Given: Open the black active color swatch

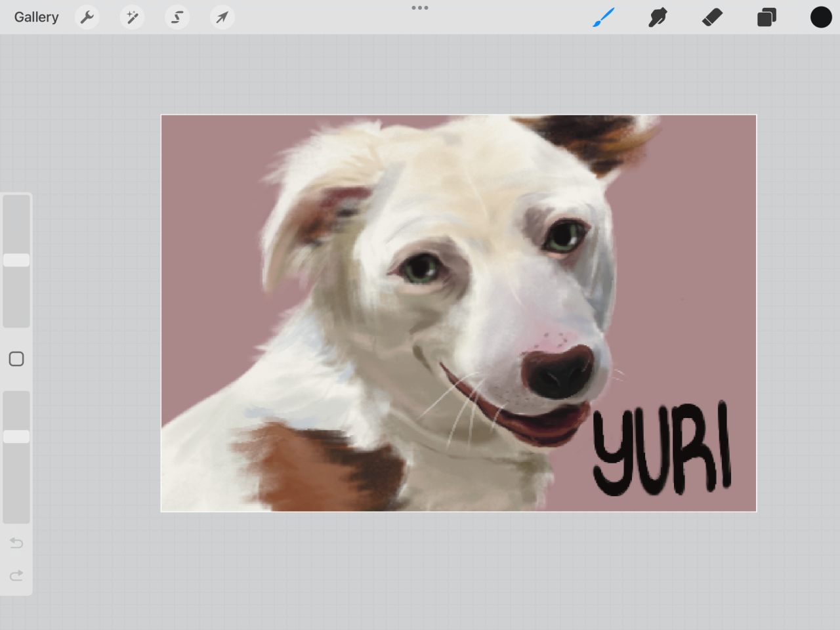Looking at the screenshot, I should pos(820,17).
